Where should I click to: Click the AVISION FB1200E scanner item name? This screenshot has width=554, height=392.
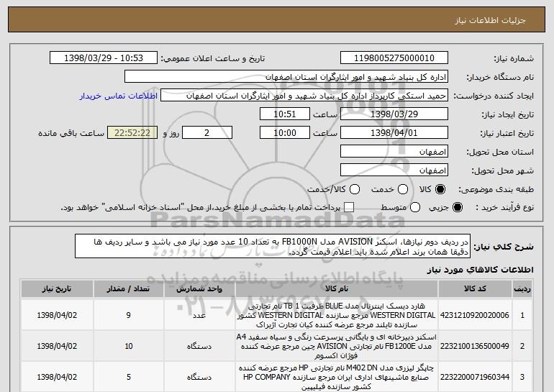click(x=337, y=346)
